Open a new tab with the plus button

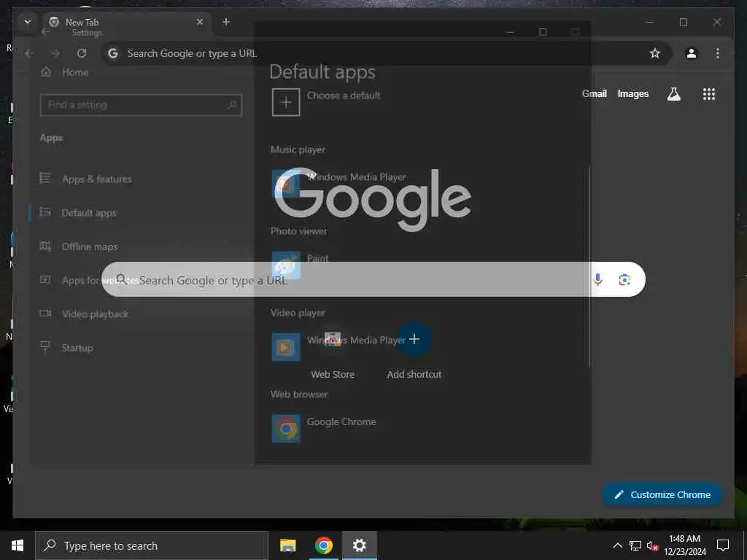coord(226,22)
